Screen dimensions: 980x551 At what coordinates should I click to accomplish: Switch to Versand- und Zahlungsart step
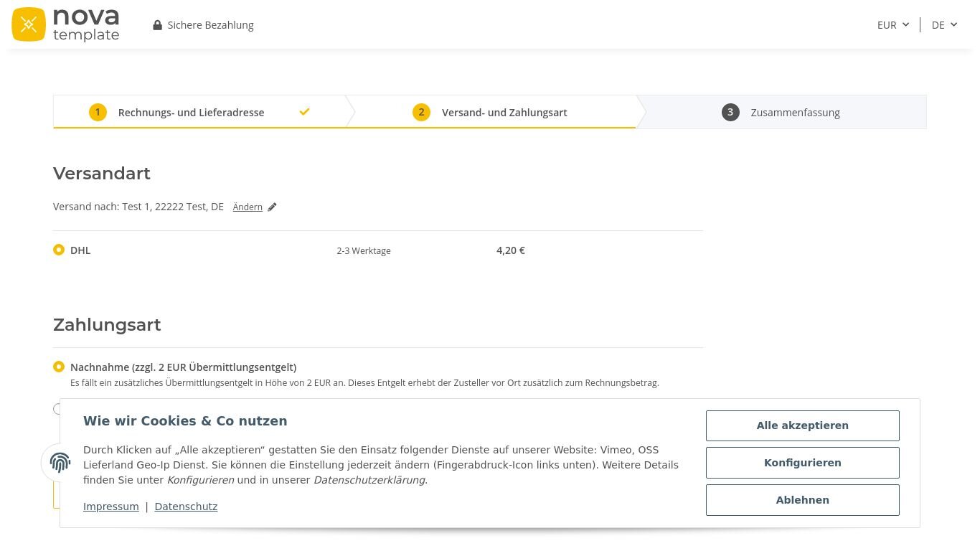coord(504,113)
